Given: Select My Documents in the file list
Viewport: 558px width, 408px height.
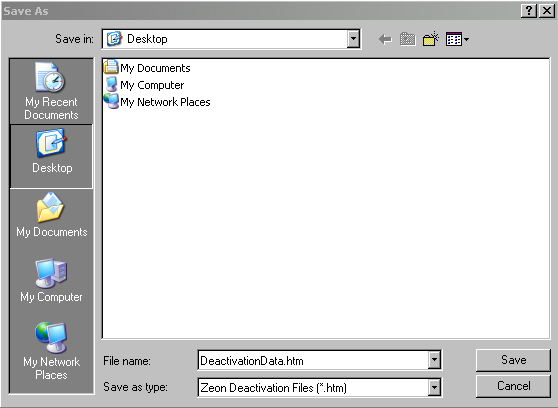Looking at the screenshot, I should pos(147,68).
